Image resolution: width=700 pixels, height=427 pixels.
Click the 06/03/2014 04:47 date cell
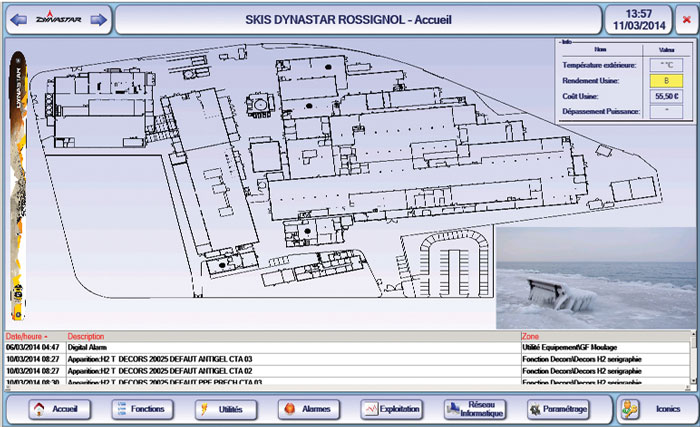click(33, 347)
